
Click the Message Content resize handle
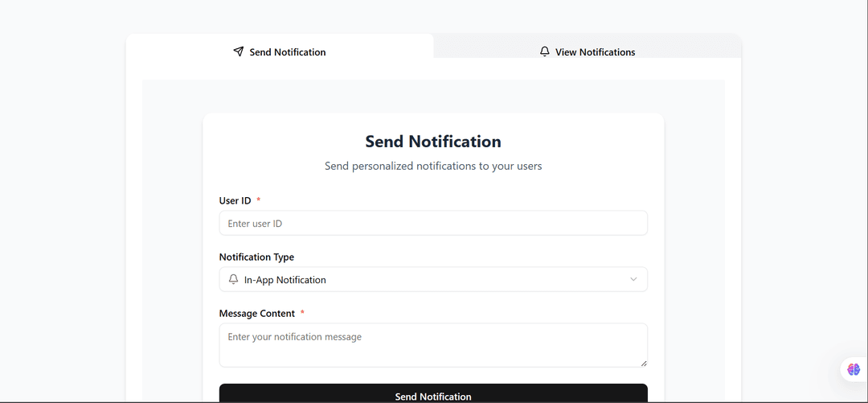(643, 363)
